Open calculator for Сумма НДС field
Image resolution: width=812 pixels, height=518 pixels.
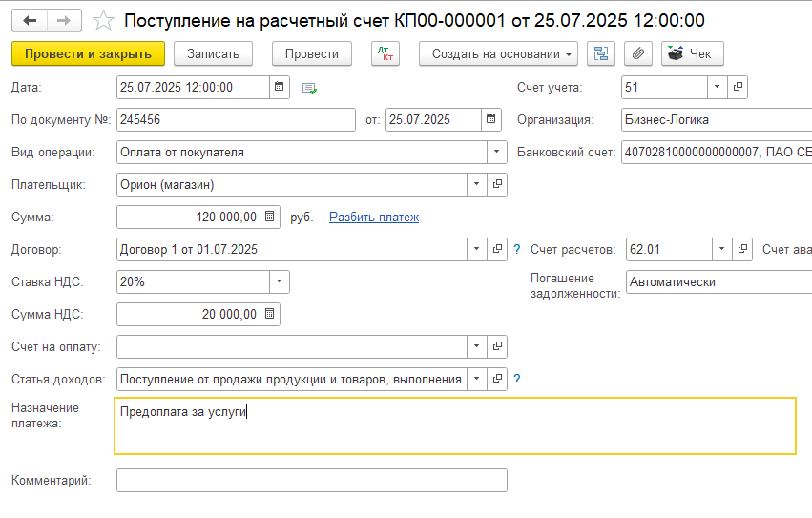coord(270,315)
